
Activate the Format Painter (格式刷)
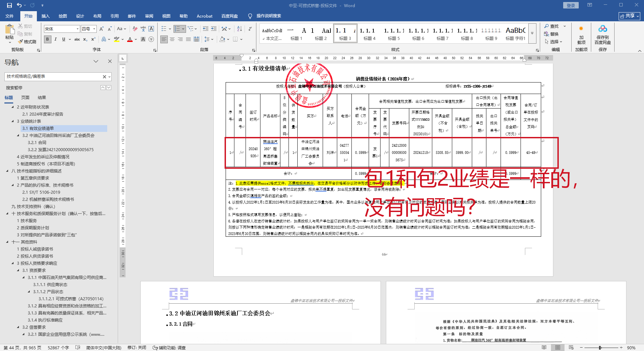[x=27, y=42]
